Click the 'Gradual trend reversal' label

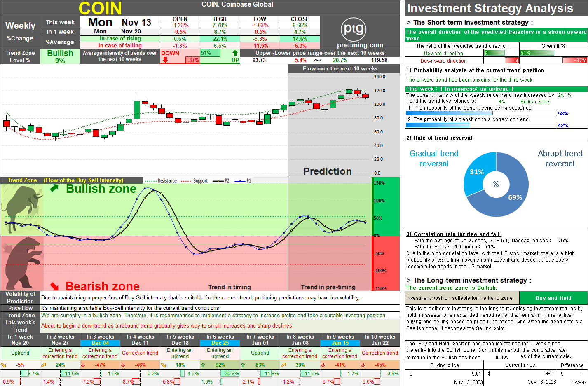point(434,159)
